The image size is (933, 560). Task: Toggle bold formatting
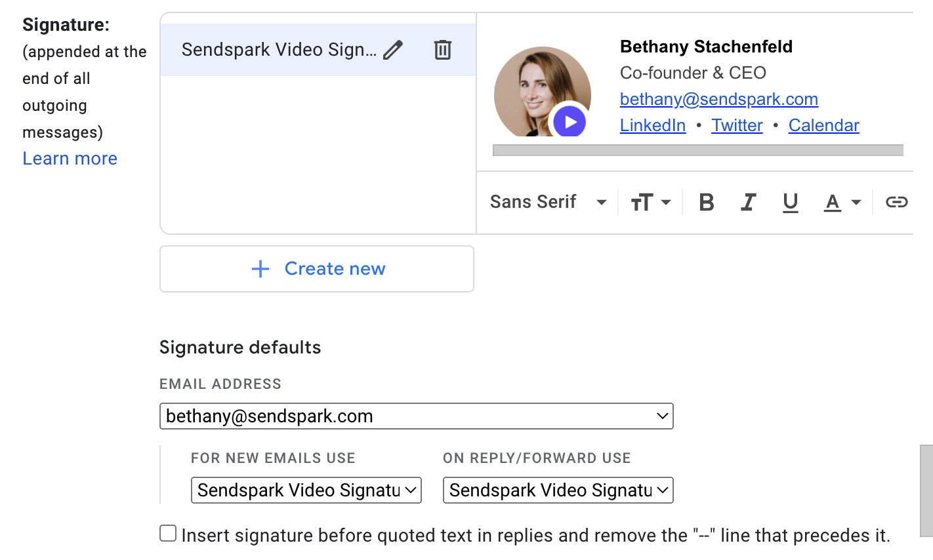pos(707,202)
